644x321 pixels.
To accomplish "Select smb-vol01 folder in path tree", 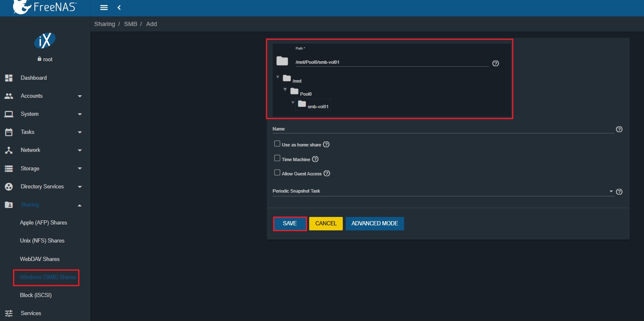I will (x=318, y=107).
